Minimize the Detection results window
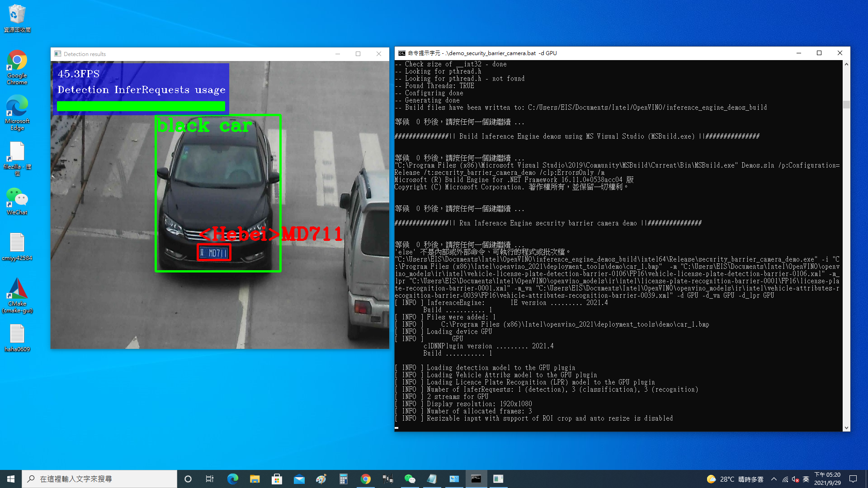 (337, 54)
